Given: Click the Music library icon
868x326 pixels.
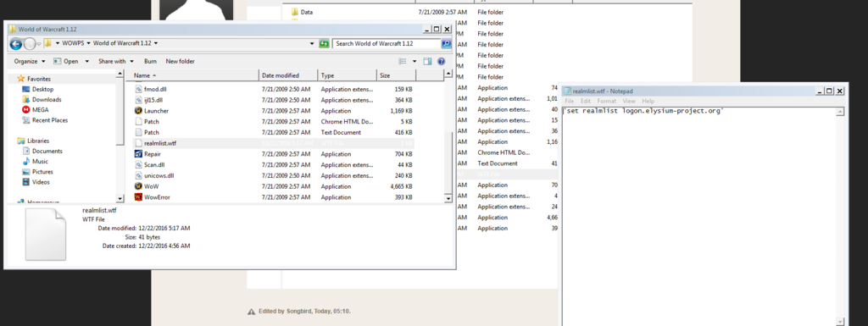Looking at the screenshot, I should click(26, 162).
